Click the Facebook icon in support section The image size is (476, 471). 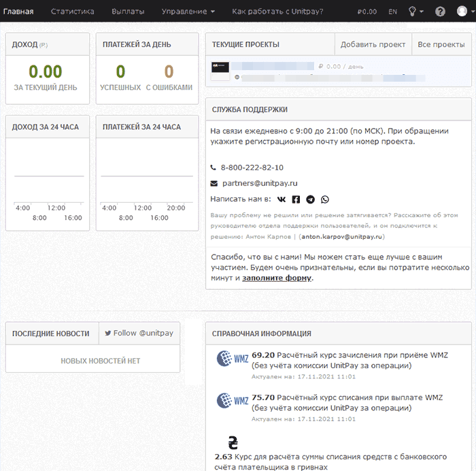296,199
